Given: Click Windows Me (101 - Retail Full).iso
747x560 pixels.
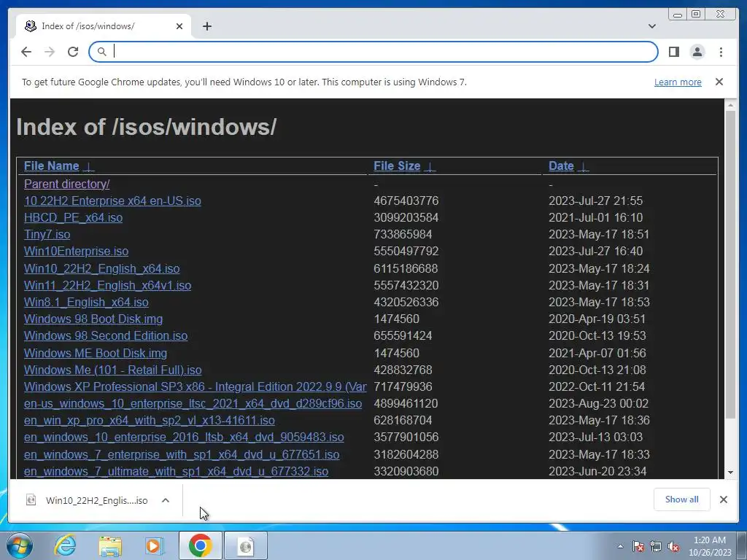Looking at the screenshot, I should (x=112, y=370).
